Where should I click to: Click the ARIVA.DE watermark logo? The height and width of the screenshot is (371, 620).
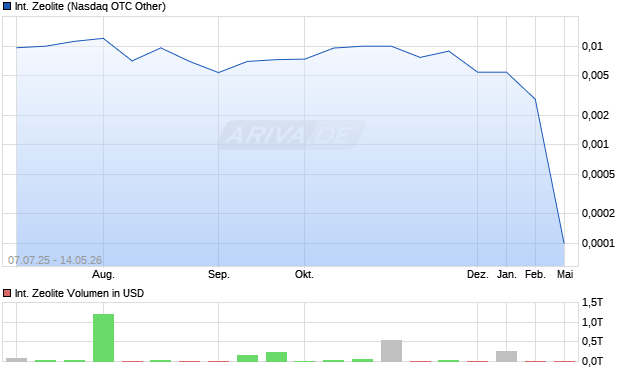(x=291, y=135)
